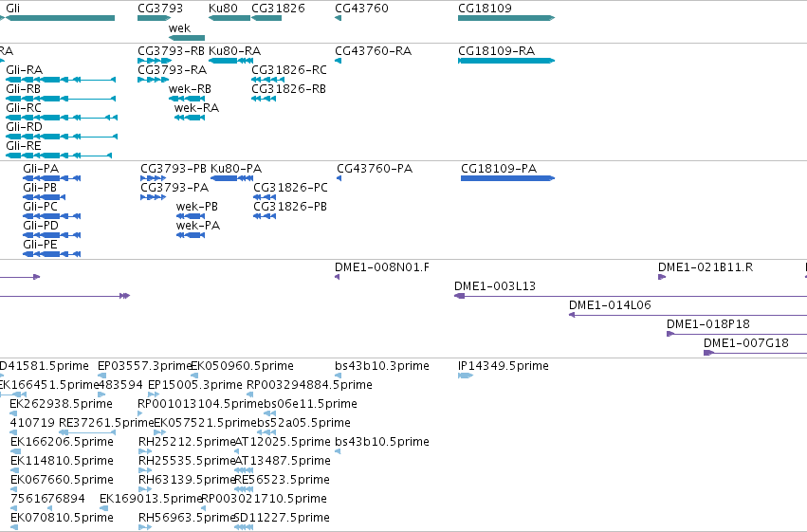The width and height of the screenshot is (807, 532).
Task: Open EST RP003021710.5prime
Action: (264, 500)
